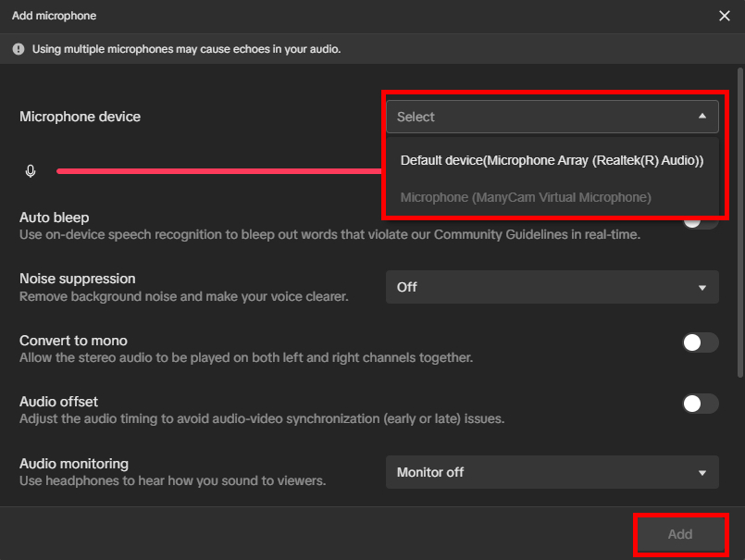
Task: Choose Default device Microphone Array Realtek
Action: (x=552, y=160)
